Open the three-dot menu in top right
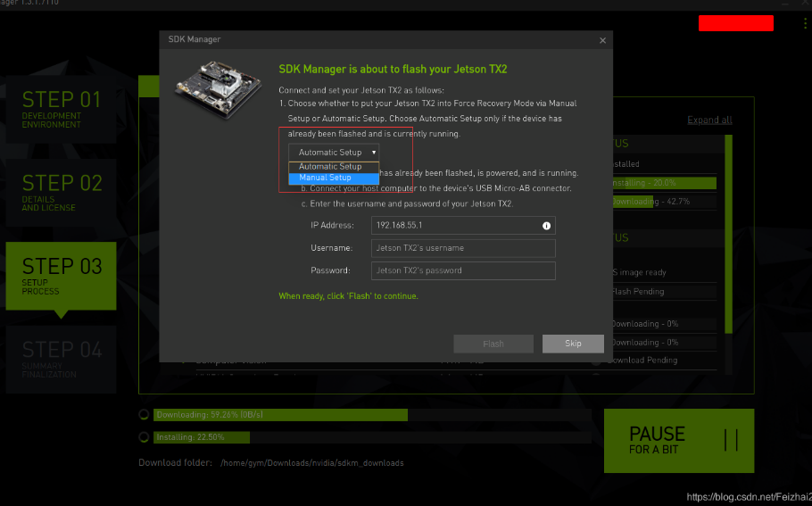 click(x=805, y=23)
